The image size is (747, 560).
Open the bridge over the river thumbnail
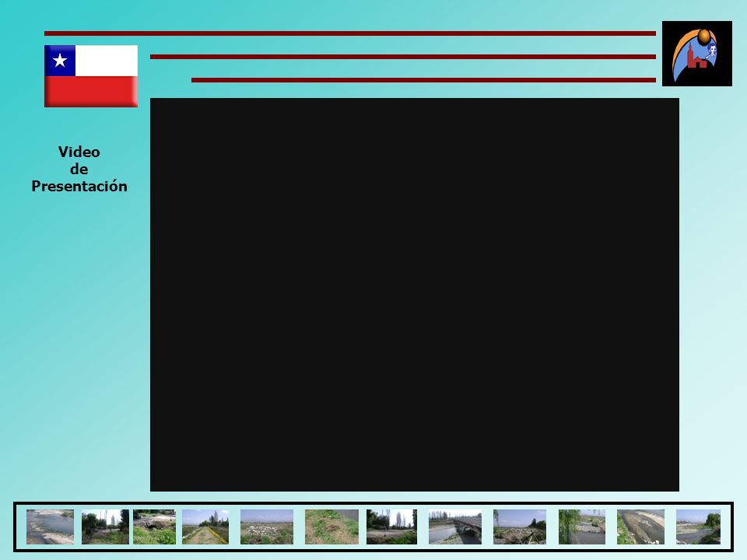(455, 527)
